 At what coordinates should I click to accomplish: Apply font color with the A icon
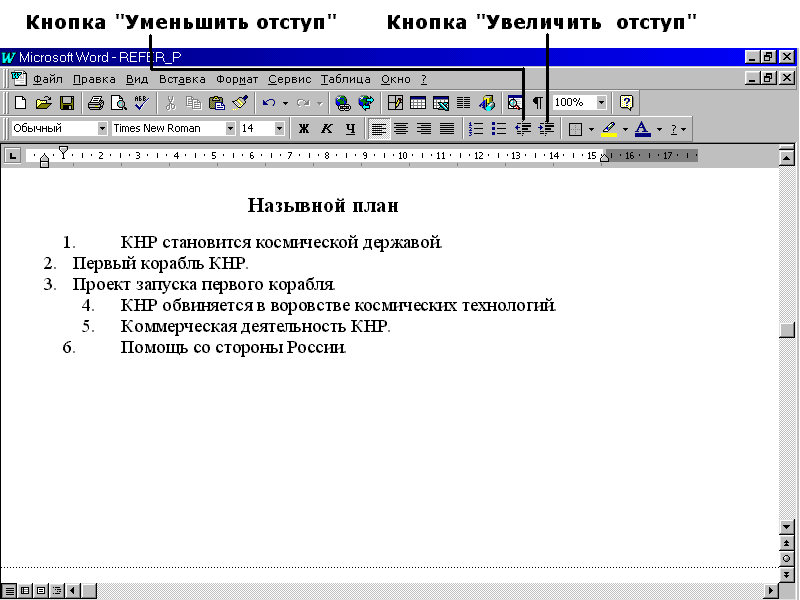pos(643,129)
